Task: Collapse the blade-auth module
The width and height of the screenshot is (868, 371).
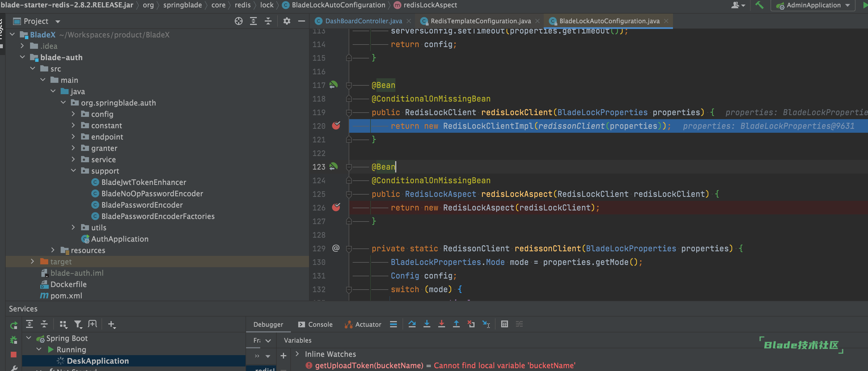Action: click(22, 57)
